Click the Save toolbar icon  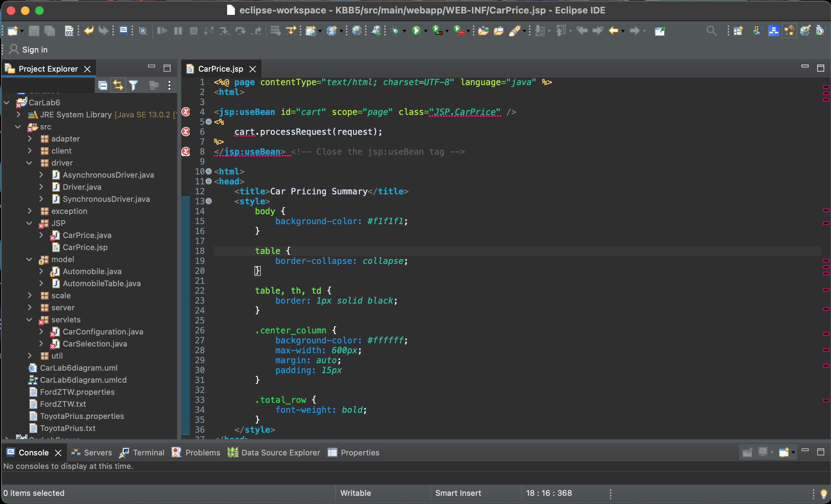coord(34,31)
